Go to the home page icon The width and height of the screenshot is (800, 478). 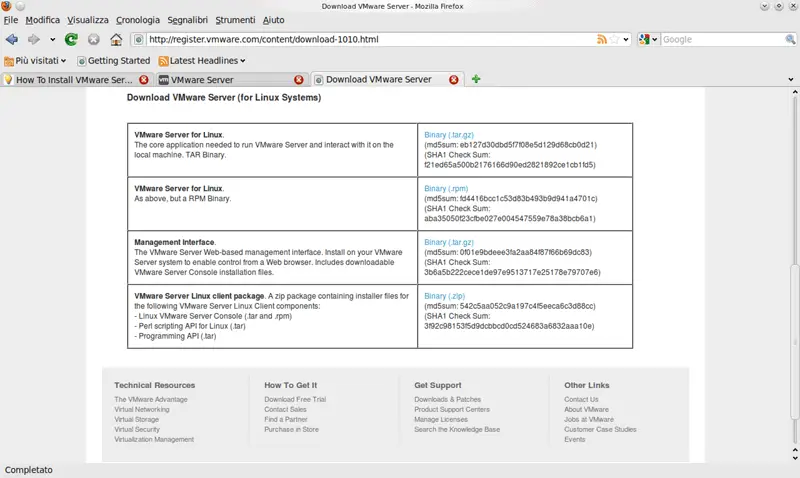pyautogui.click(x=116, y=39)
